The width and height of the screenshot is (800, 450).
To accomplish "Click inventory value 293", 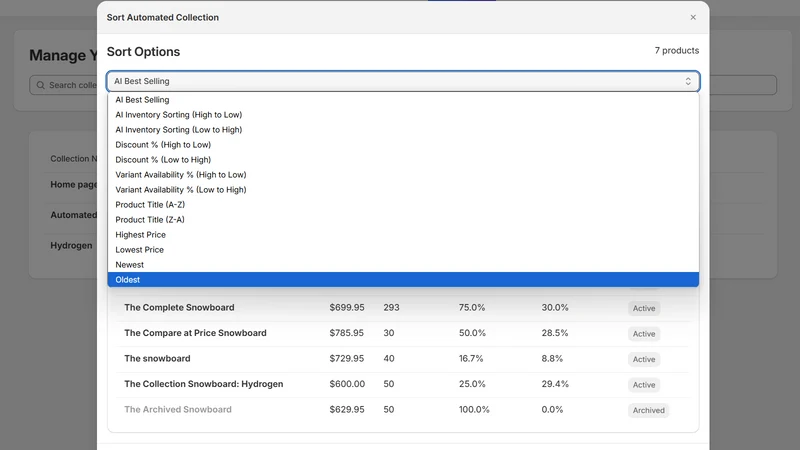I will [x=391, y=308].
